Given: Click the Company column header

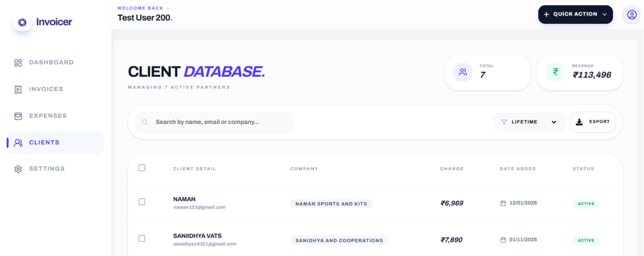Looking at the screenshot, I should (x=304, y=169).
